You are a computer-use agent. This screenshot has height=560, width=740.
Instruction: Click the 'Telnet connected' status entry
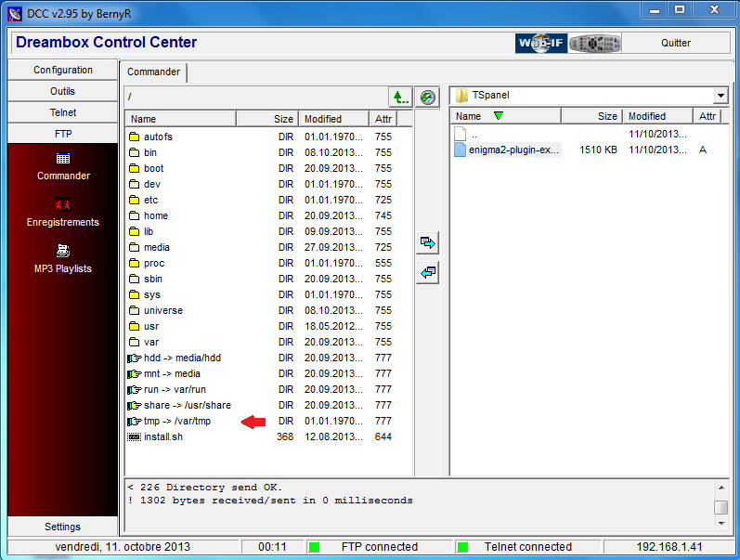pyautogui.click(x=527, y=547)
